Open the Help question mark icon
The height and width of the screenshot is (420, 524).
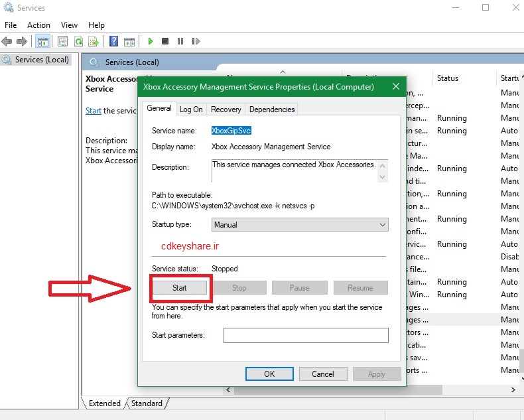tap(113, 41)
